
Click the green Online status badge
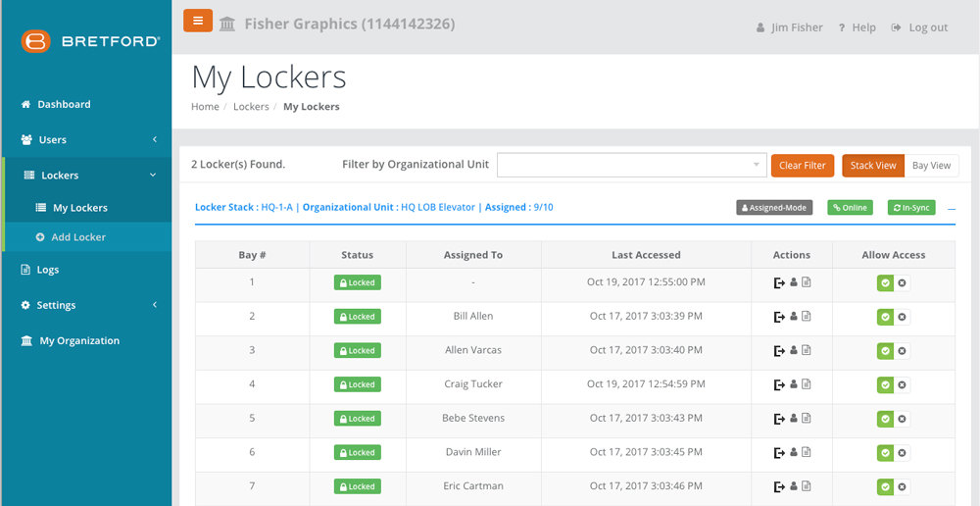[850, 208]
